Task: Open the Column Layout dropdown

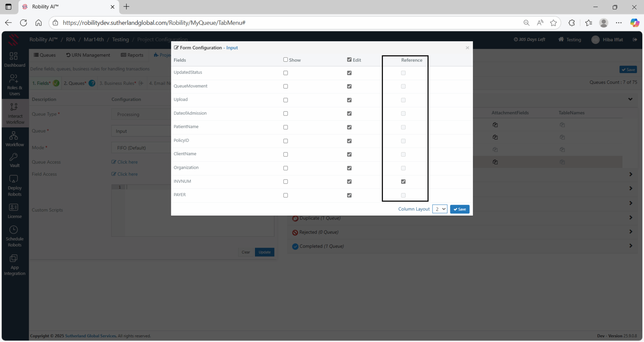Action: pyautogui.click(x=440, y=209)
